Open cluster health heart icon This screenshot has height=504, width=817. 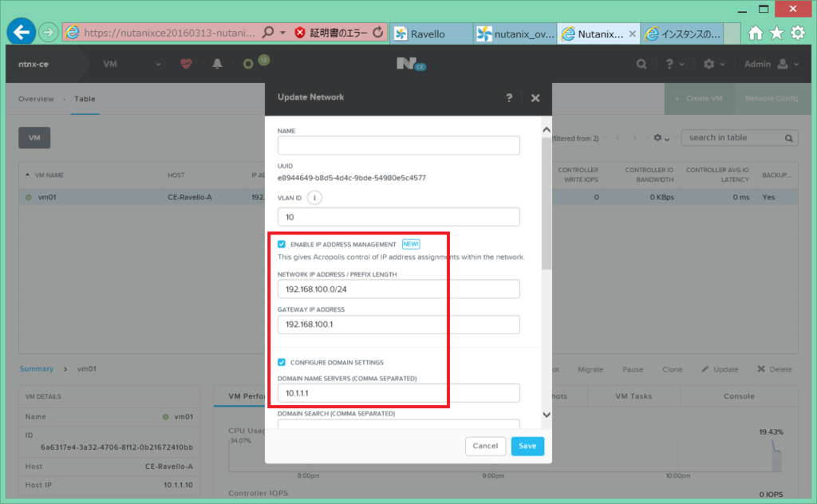186,64
